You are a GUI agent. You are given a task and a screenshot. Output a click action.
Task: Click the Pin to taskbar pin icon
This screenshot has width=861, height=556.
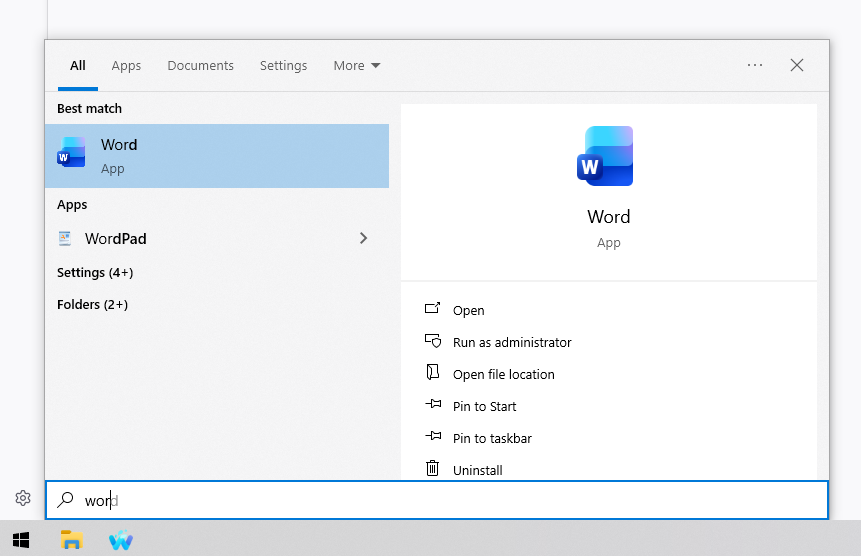433,436
